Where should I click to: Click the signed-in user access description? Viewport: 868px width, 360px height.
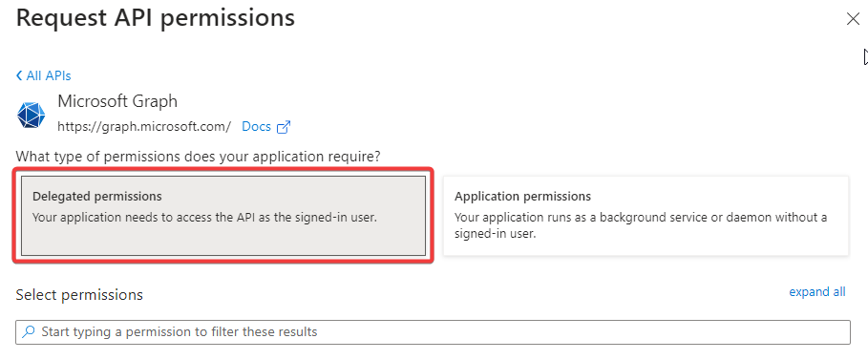pyautogui.click(x=204, y=218)
